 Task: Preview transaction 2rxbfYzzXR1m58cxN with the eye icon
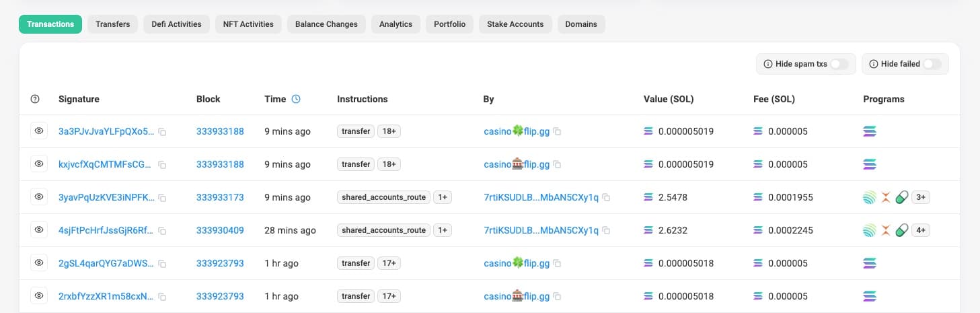coord(39,296)
